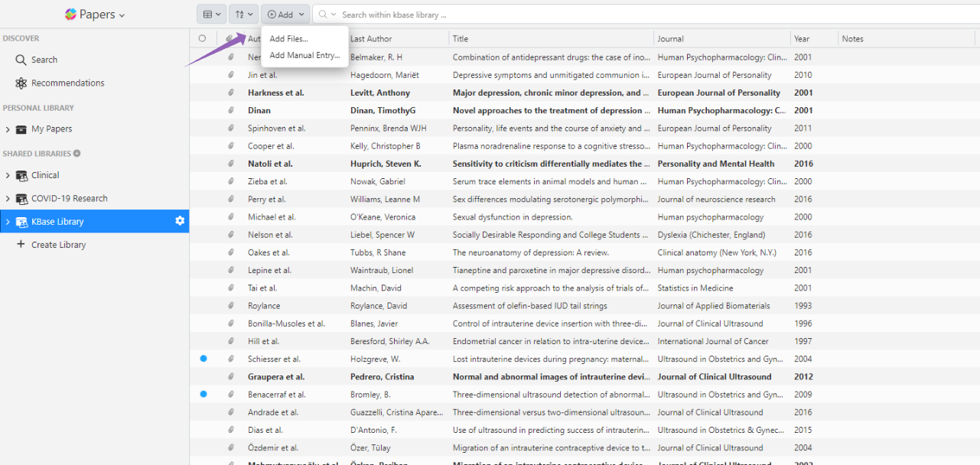Open the Add button dropdown arrow
The width and height of the screenshot is (980, 465).
point(301,14)
